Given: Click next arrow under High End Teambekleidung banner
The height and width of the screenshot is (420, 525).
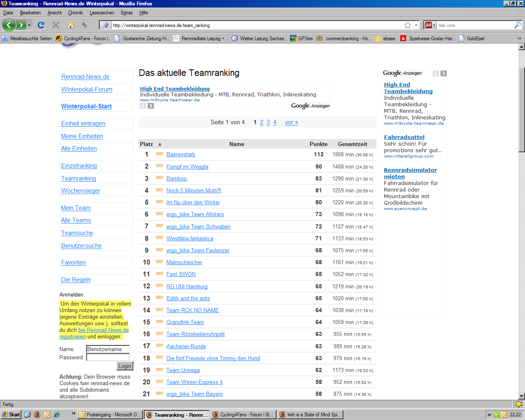Looking at the screenshot, I should [x=151, y=106].
